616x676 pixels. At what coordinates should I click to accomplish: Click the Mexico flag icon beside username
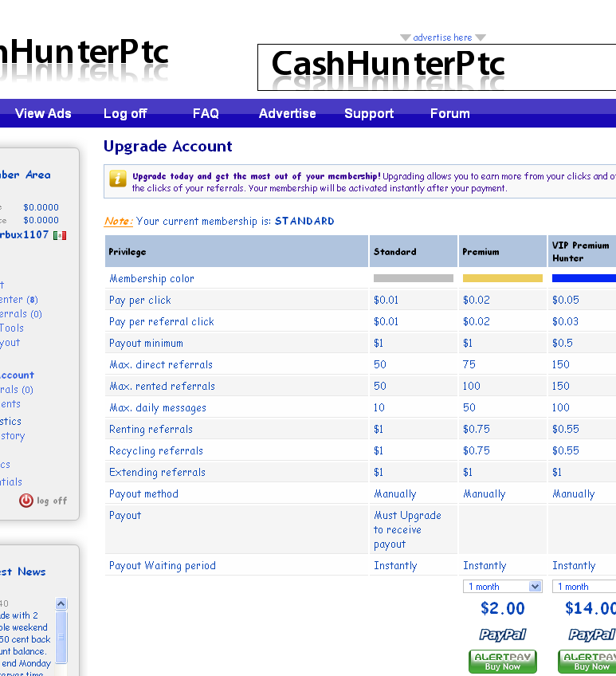coord(60,235)
